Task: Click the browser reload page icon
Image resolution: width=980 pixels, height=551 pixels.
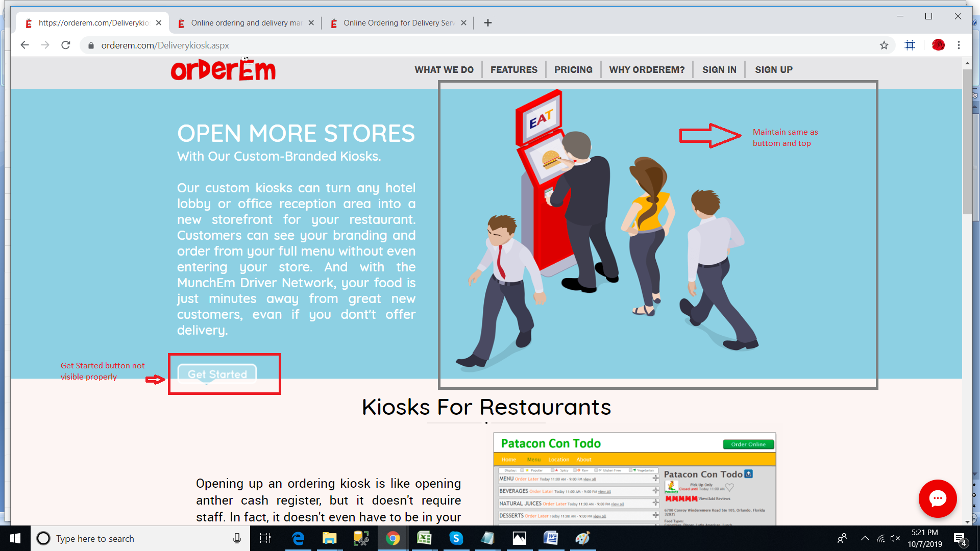Action: pyautogui.click(x=65, y=45)
